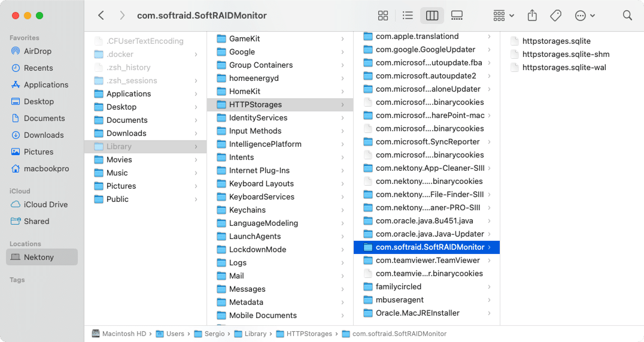Switch to column view
The height and width of the screenshot is (342, 644).
pos(432,16)
